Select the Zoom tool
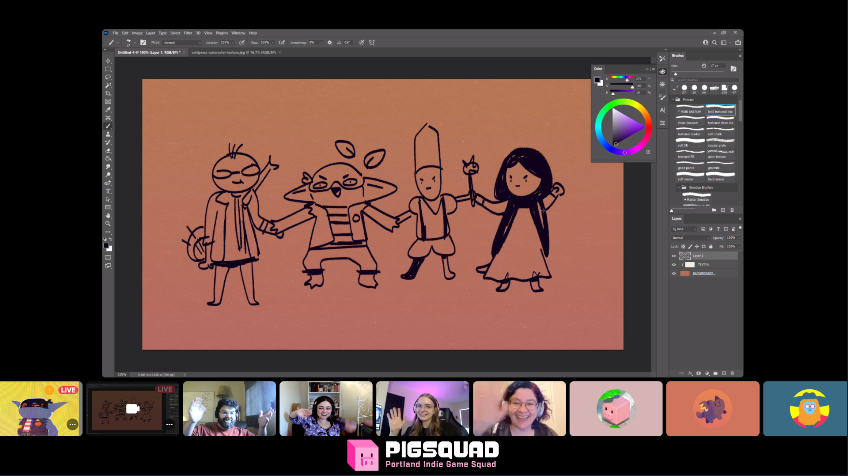This screenshot has height=476, width=848. click(x=108, y=223)
